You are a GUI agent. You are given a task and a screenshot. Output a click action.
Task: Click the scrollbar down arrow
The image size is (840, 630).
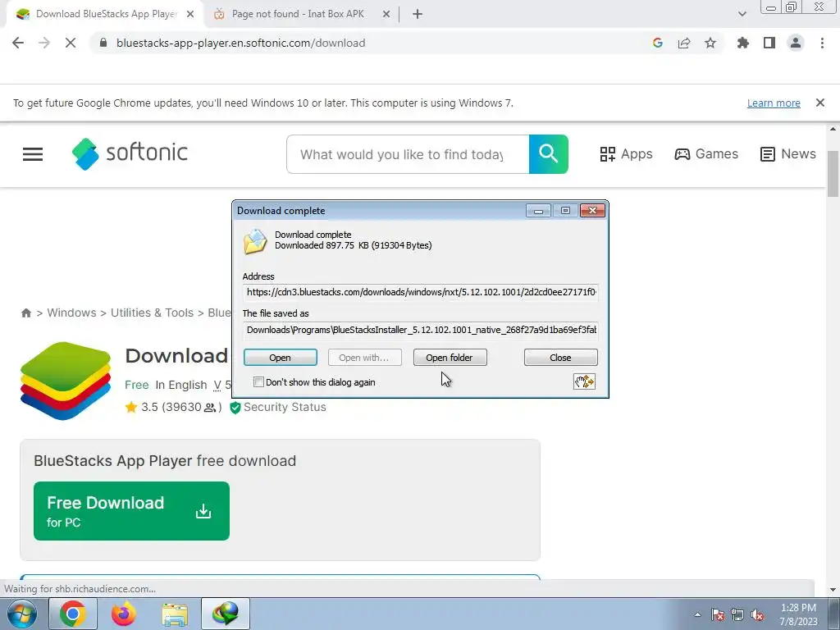833,590
